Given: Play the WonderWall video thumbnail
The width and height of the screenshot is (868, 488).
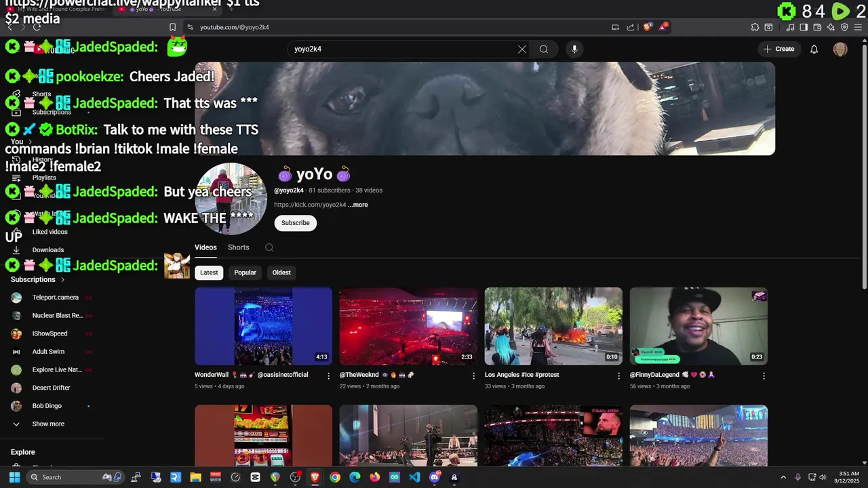Looking at the screenshot, I should coord(264,326).
